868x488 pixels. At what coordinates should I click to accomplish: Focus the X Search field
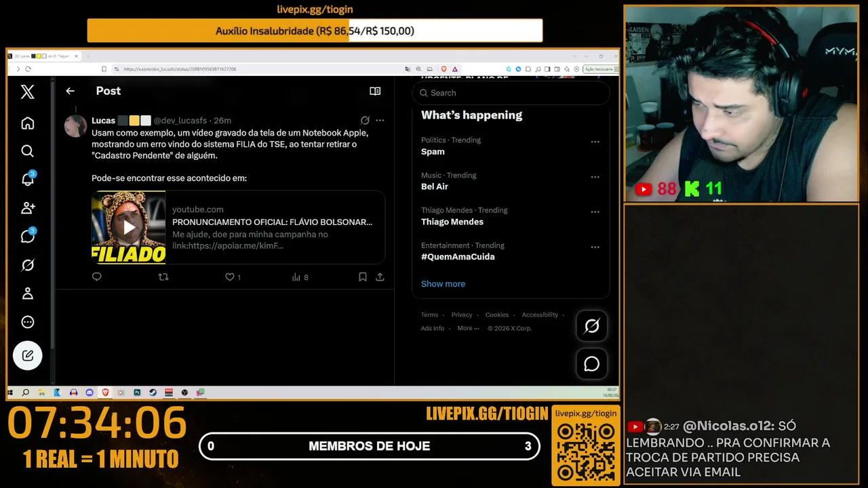click(x=511, y=93)
